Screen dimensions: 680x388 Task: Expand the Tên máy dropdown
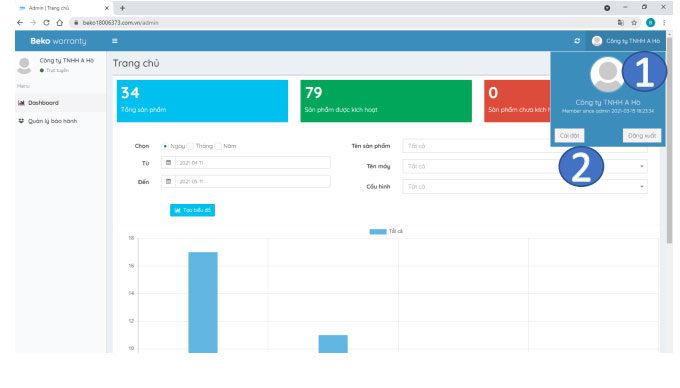pos(525,166)
